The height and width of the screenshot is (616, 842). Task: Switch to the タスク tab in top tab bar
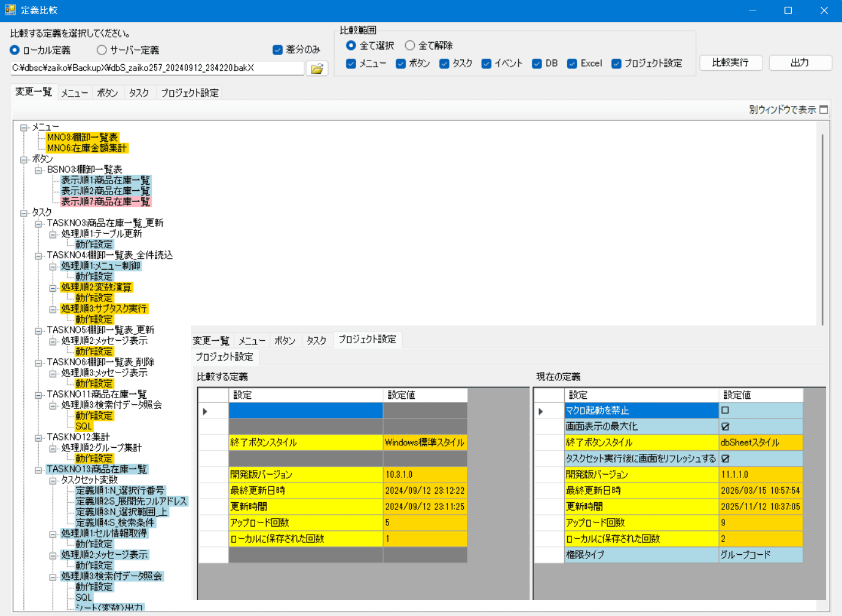pyautogui.click(x=139, y=93)
